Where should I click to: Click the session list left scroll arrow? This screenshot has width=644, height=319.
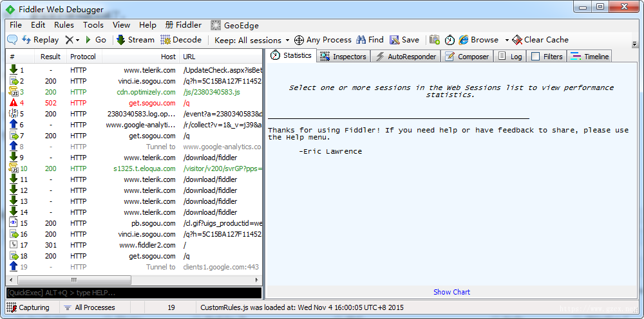(11, 280)
